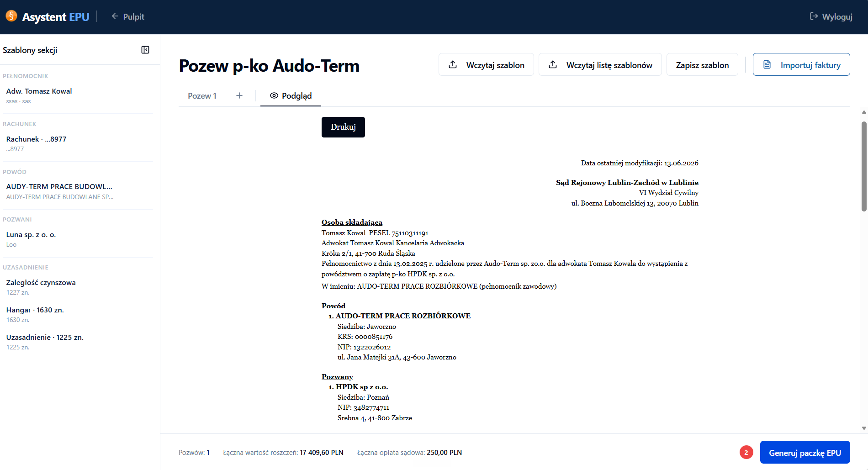This screenshot has width=868, height=470.
Task: Click Generuj paczkę EPU button
Action: click(805, 452)
